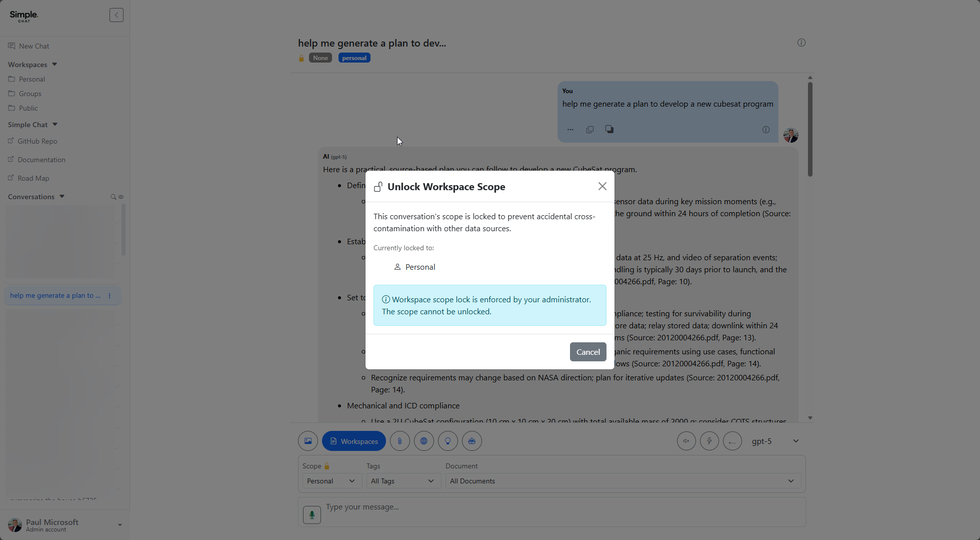Click the Cancel button in the dialog
This screenshot has height=540, width=980.
point(587,352)
